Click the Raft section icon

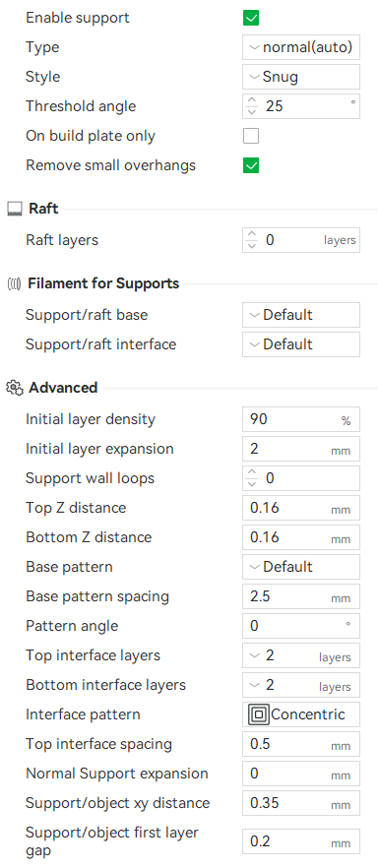pyautogui.click(x=14, y=209)
